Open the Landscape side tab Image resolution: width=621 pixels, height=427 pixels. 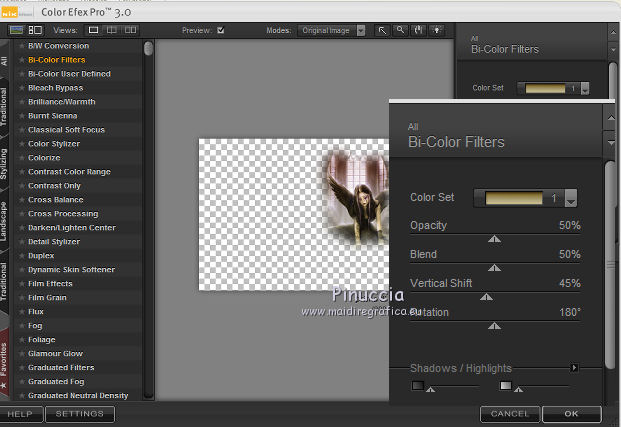click(4, 221)
